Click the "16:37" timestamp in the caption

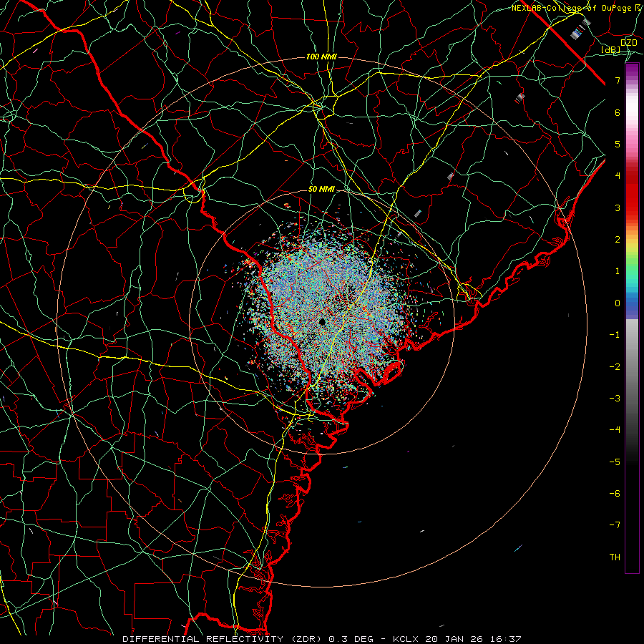(x=504, y=639)
